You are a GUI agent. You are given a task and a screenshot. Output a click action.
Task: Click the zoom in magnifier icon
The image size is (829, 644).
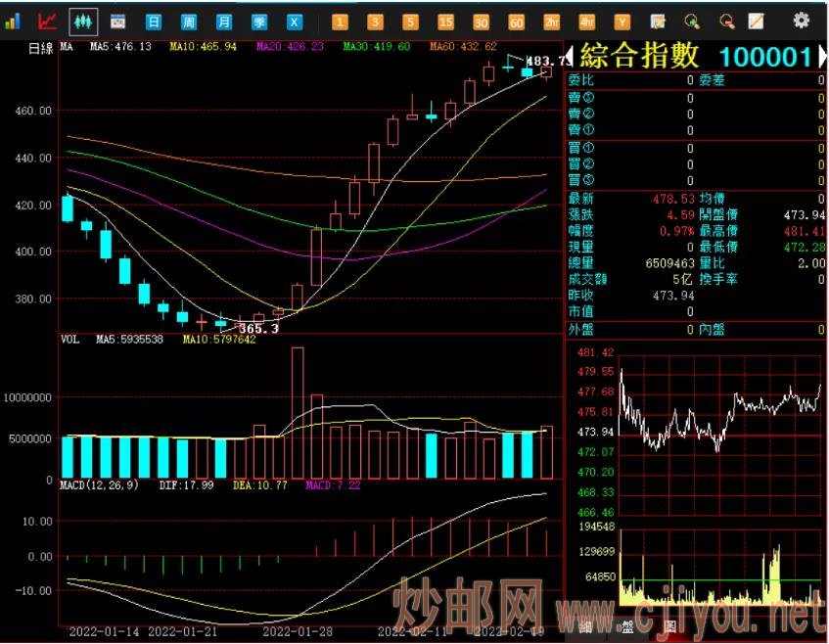tap(692, 21)
